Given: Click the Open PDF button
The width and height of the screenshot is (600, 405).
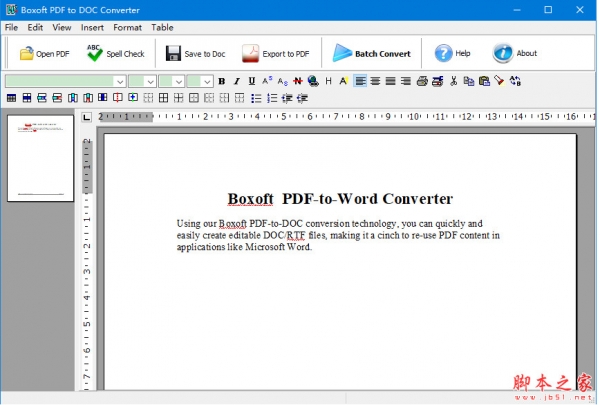Looking at the screenshot, I should pyautogui.click(x=44, y=54).
